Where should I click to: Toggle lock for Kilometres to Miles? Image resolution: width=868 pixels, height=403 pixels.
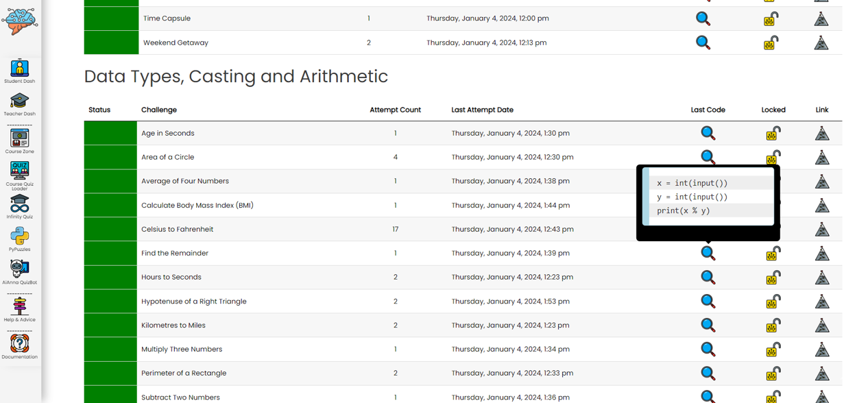point(773,326)
